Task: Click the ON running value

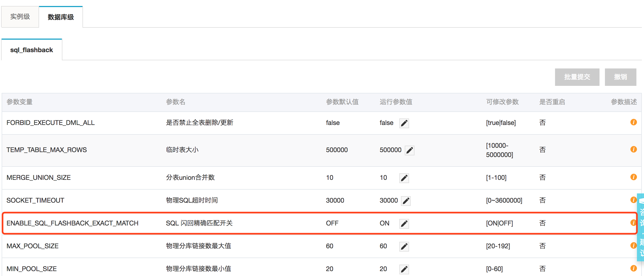Action: [x=384, y=223]
